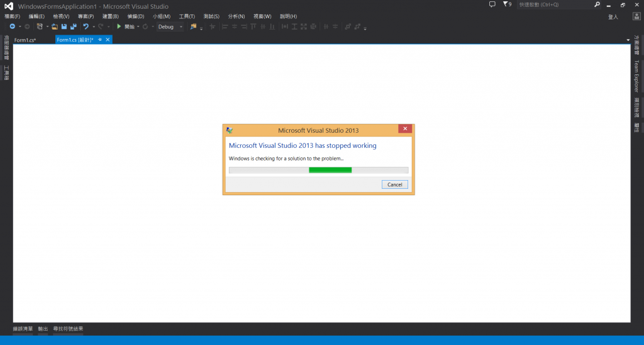
Task: Click the Open File folder icon
Action: point(55,26)
